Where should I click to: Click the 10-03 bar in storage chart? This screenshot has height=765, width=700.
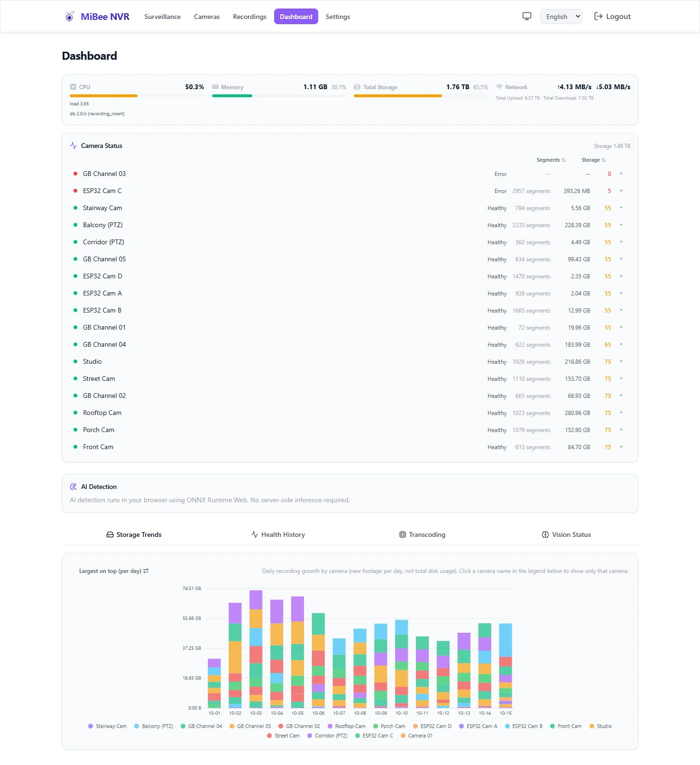click(256, 649)
